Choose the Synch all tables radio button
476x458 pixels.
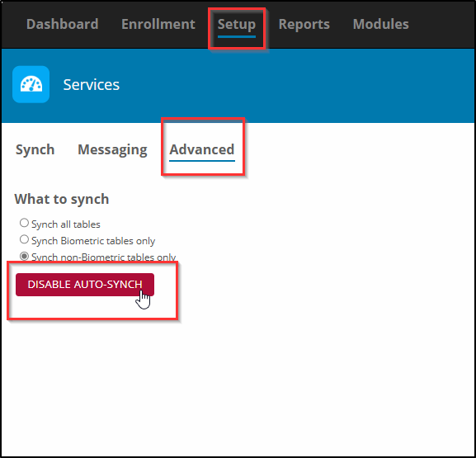pos(24,223)
